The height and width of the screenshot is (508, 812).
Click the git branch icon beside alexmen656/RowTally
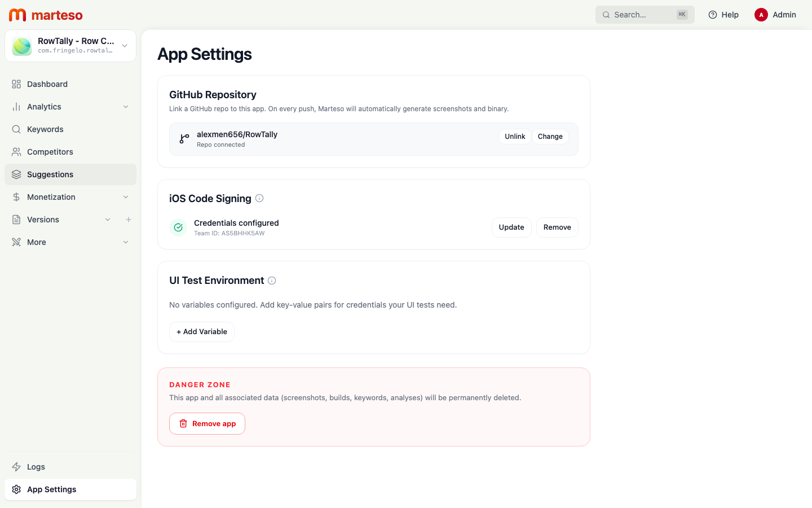[184, 139]
